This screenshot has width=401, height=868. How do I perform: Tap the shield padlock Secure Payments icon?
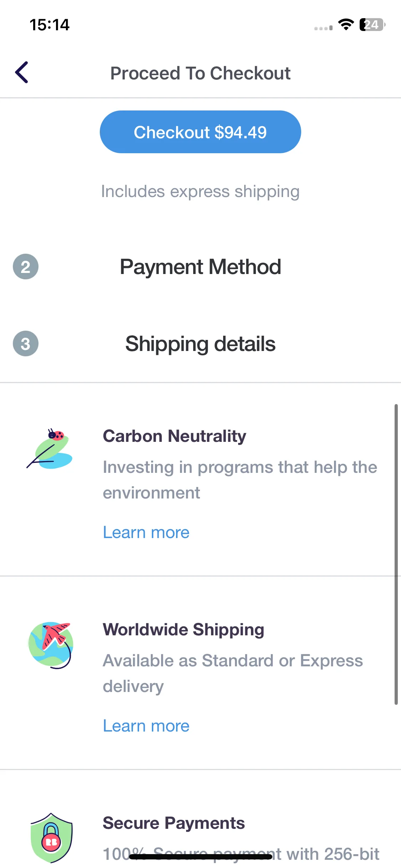tap(52, 838)
